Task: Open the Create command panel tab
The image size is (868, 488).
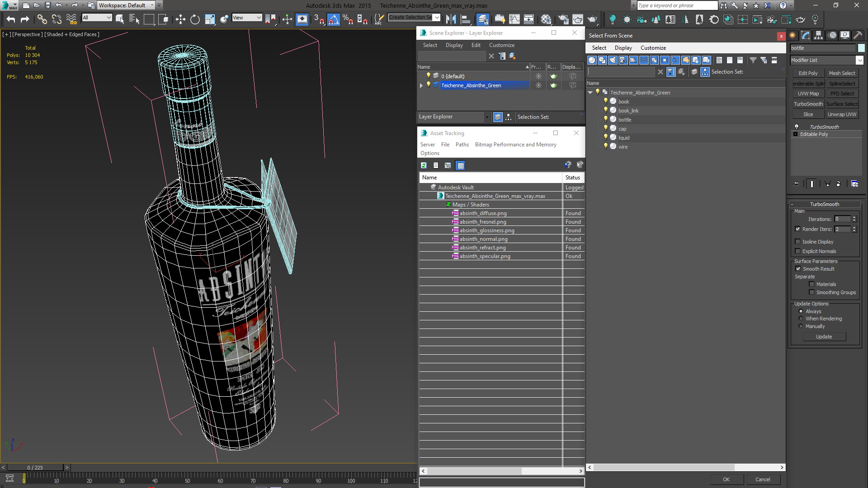Action: tap(793, 35)
